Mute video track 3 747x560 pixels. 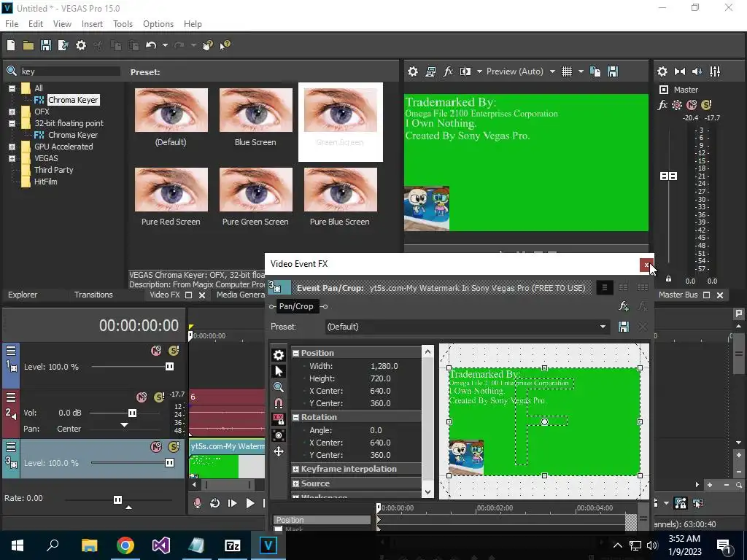click(x=156, y=447)
